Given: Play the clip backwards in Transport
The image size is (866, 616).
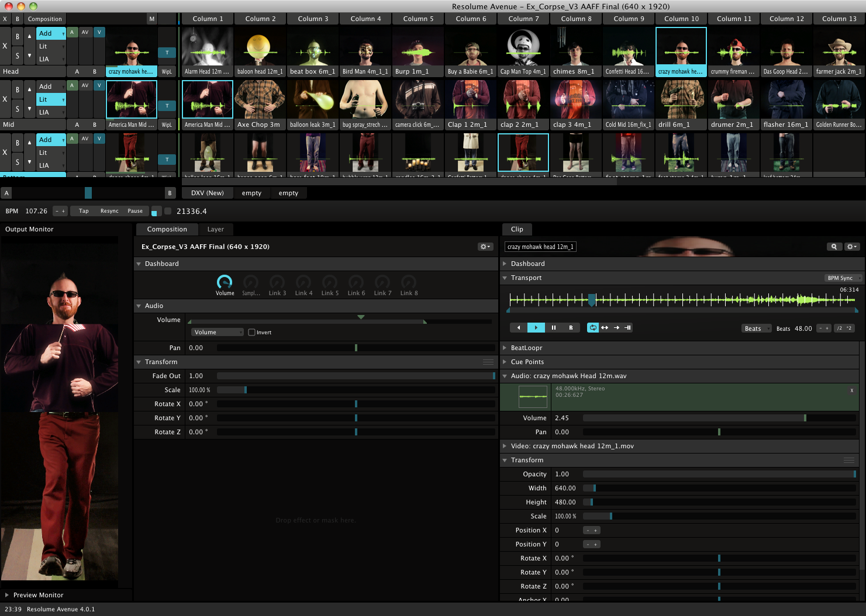Looking at the screenshot, I should click(518, 328).
